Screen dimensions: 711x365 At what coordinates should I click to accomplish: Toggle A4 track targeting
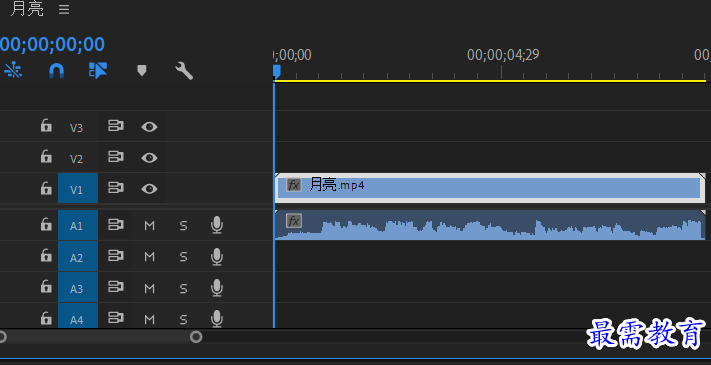[78, 316]
